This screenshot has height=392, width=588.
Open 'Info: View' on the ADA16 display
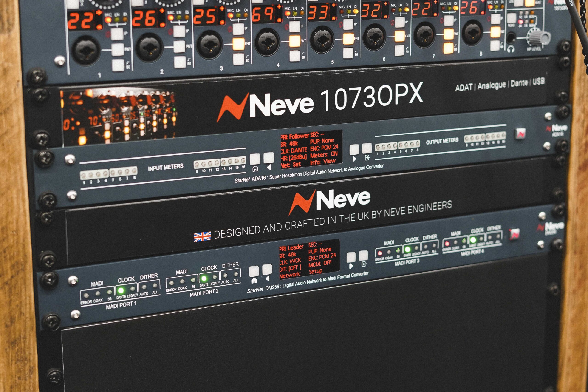click(x=323, y=162)
